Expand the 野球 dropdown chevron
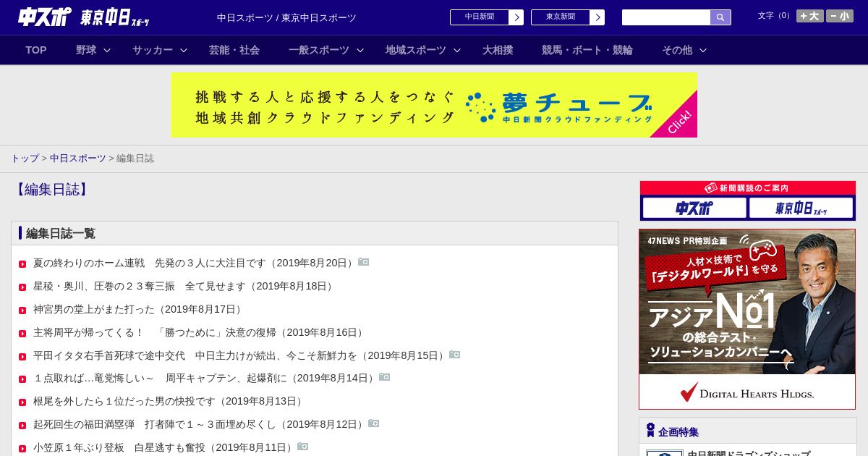The image size is (868, 456). [107, 50]
